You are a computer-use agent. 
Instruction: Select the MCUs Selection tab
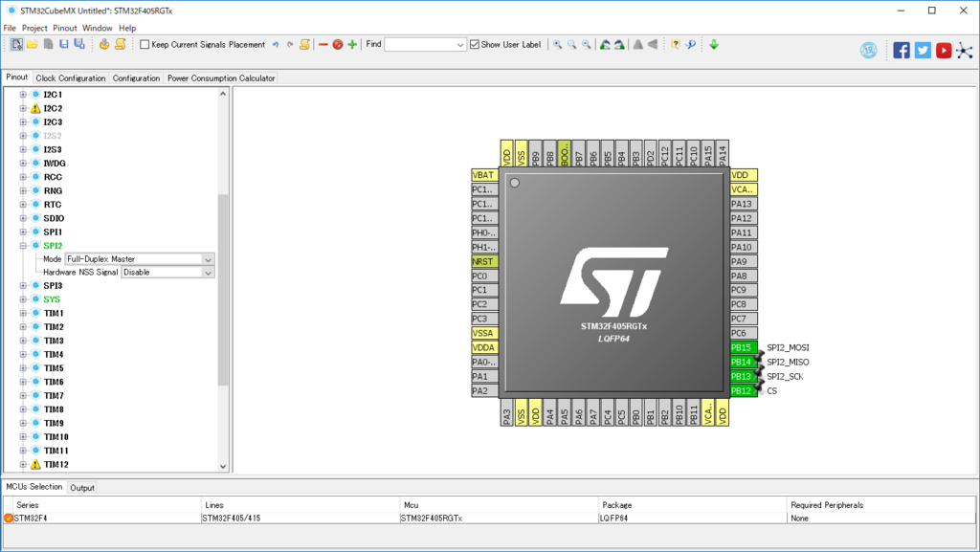click(34, 486)
